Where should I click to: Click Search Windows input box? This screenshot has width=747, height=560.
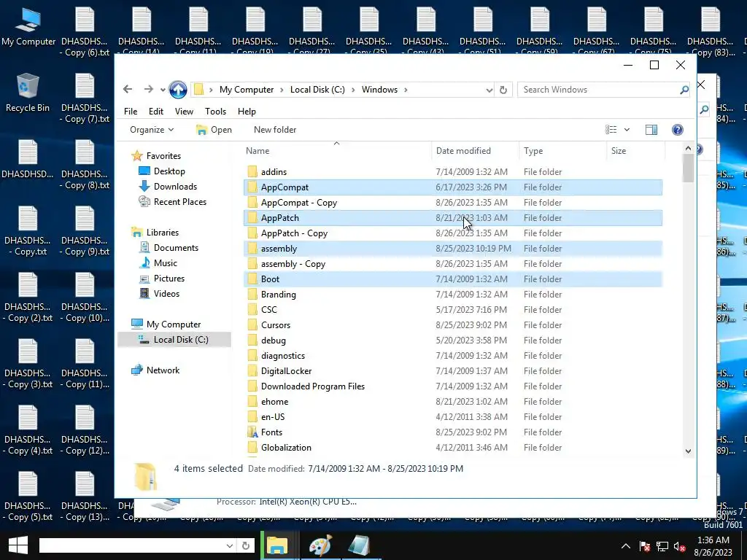600,90
